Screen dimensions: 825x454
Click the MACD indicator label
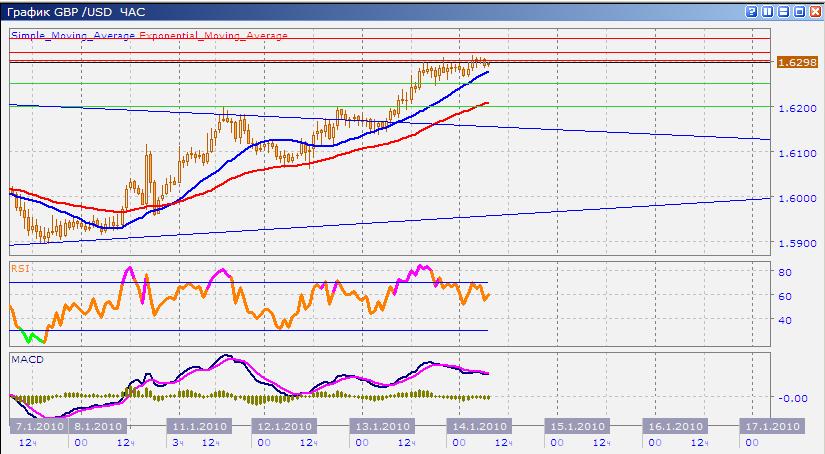point(24,358)
